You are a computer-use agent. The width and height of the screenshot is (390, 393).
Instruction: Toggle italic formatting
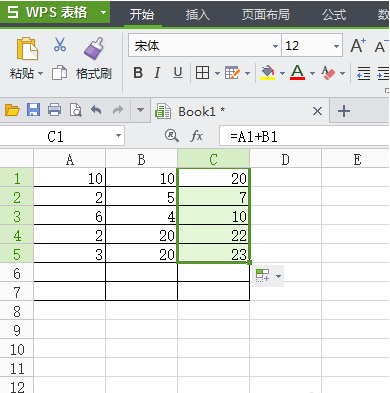[x=157, y=73]
